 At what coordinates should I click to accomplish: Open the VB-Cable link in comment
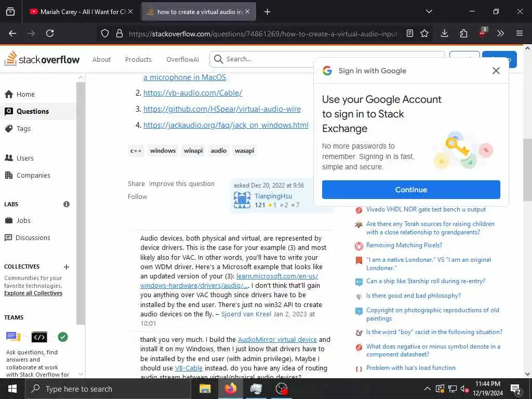189,368
